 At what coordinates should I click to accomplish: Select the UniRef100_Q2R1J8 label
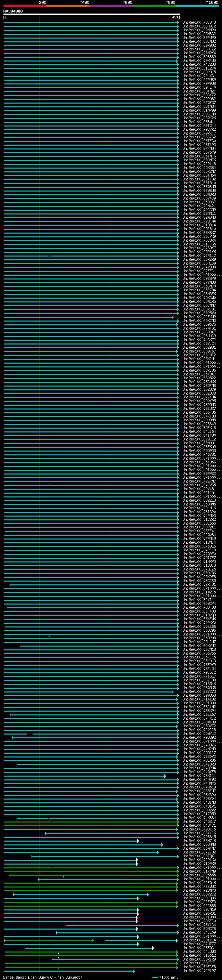199,164
